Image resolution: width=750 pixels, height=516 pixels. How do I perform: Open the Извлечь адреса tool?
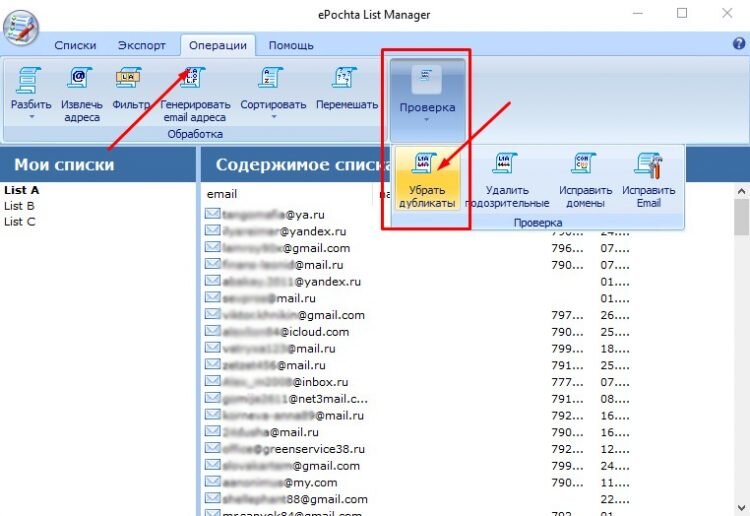click(81, 94)
